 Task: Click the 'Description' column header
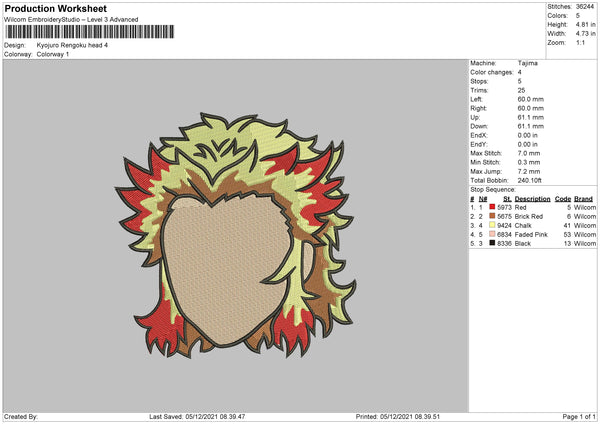(532, 199)
